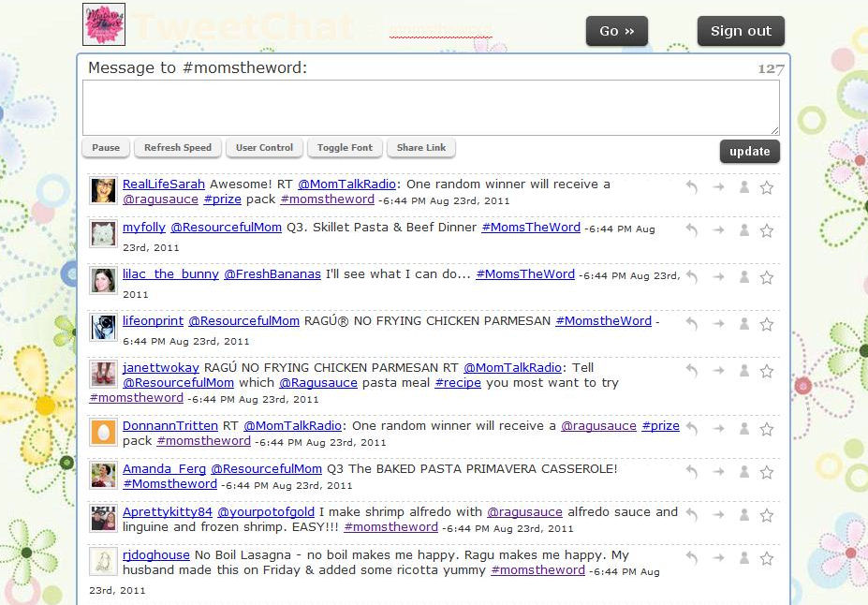Open RealLifeSarah profile link

(x=164, y=184)
